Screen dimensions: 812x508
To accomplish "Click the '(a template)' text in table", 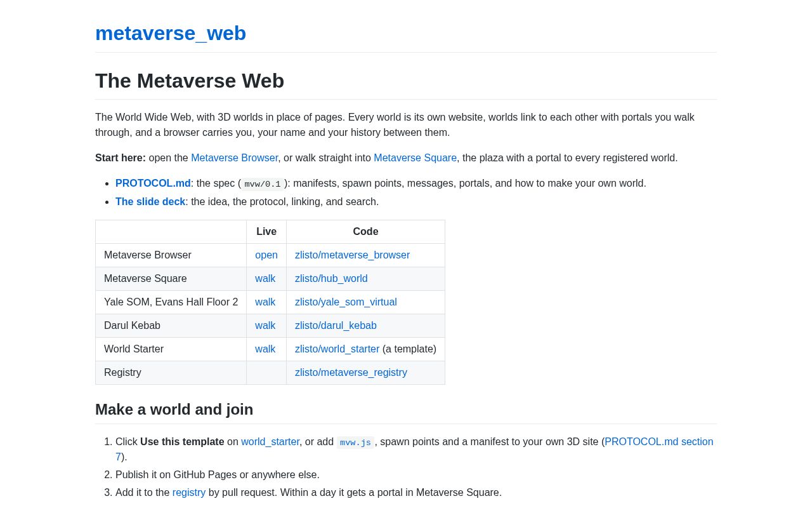I will (409, 349).
